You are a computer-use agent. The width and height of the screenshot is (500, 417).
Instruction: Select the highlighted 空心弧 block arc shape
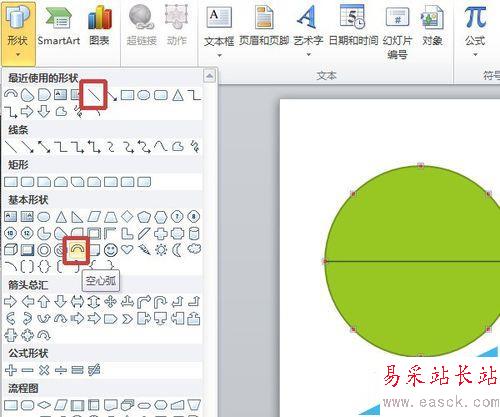point(77,250)
